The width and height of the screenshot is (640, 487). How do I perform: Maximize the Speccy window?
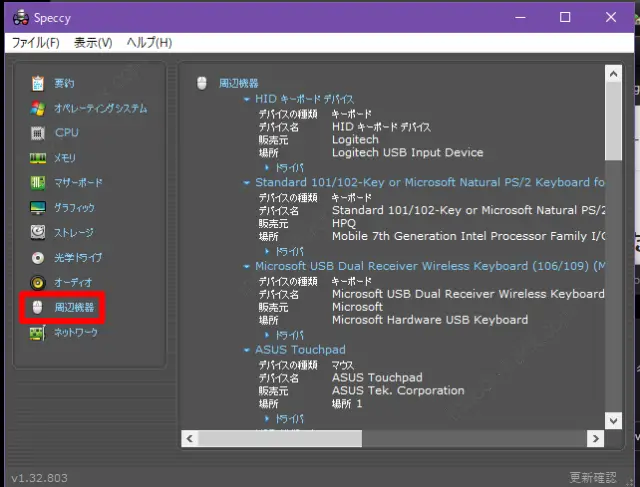tap(565, 17)
